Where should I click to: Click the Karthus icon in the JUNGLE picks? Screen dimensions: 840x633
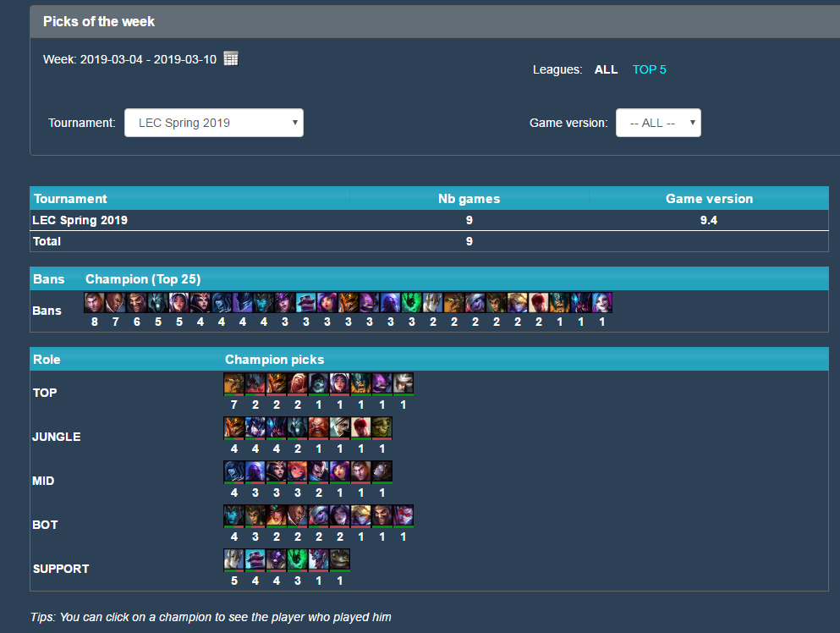click(x=297, y=427)
